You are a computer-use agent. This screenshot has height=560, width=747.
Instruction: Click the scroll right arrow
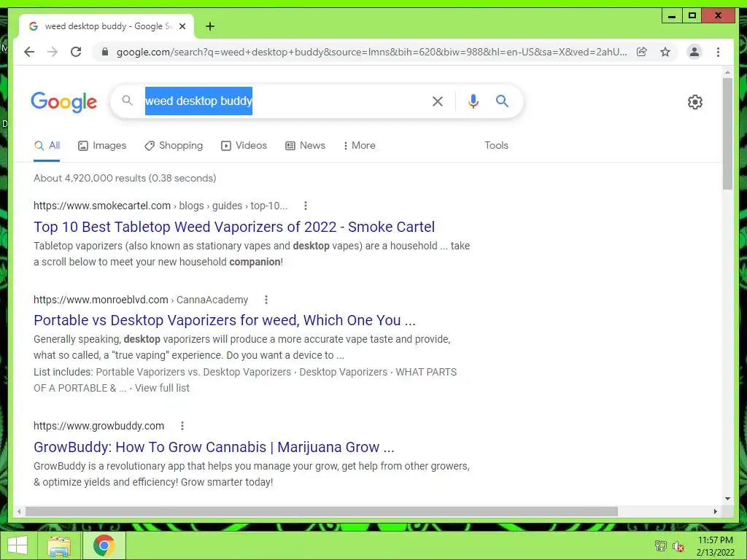click(715, 511)
